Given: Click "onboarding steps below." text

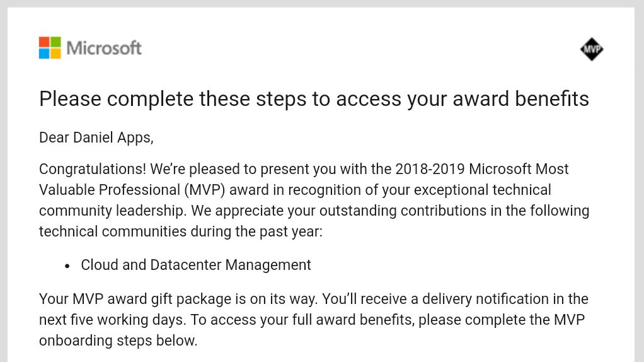Looking at the screenshot, I should coord(118,341).
